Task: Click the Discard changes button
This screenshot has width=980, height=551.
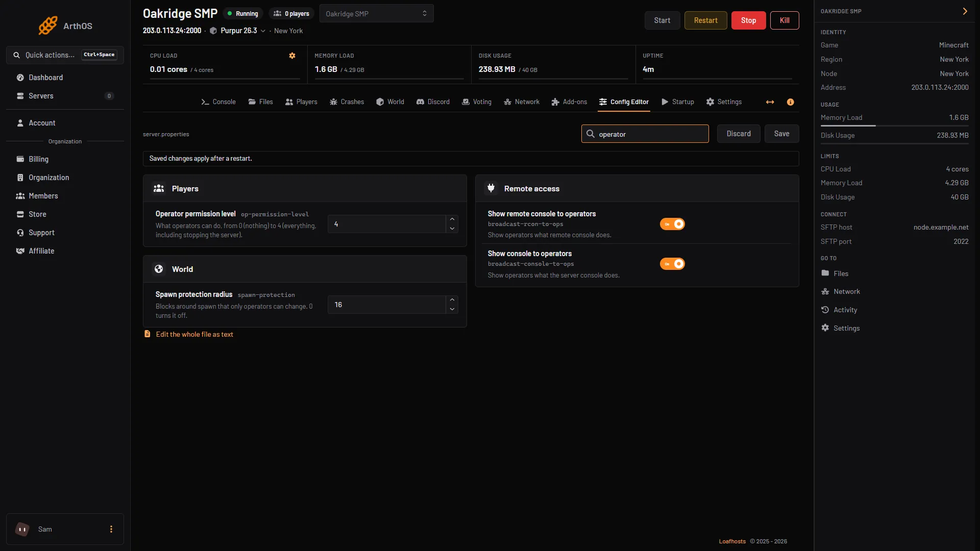Action: (x=739, y=134)
